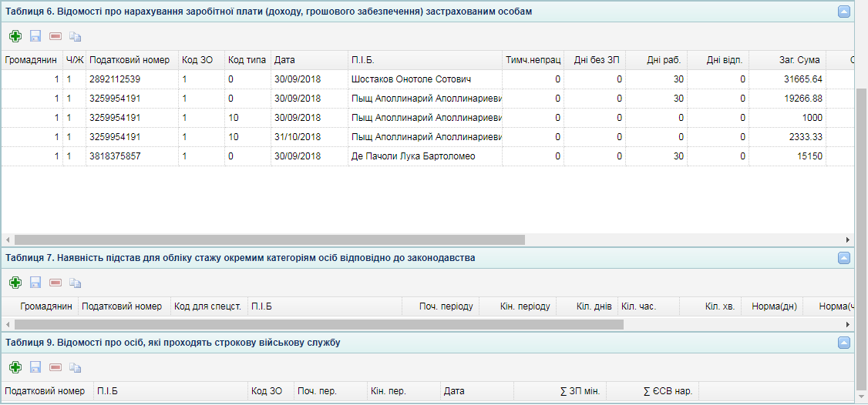Screen dimensions: 868x405
Task: Click the copy icon in Таблиця 7
Action: [x=76, y=283]
